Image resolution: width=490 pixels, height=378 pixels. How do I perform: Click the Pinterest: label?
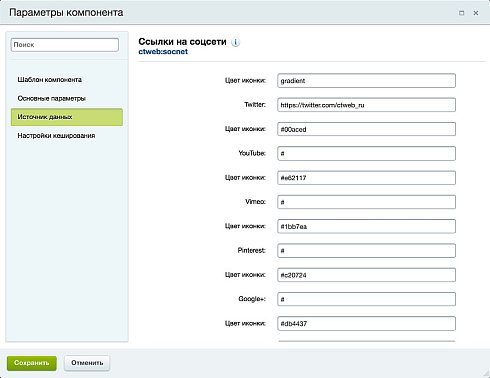(252, 250)
